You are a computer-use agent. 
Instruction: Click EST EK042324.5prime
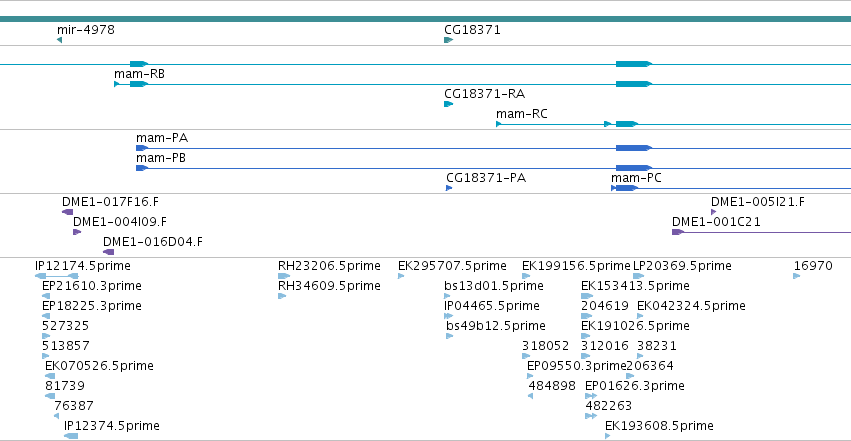[691, 306]
